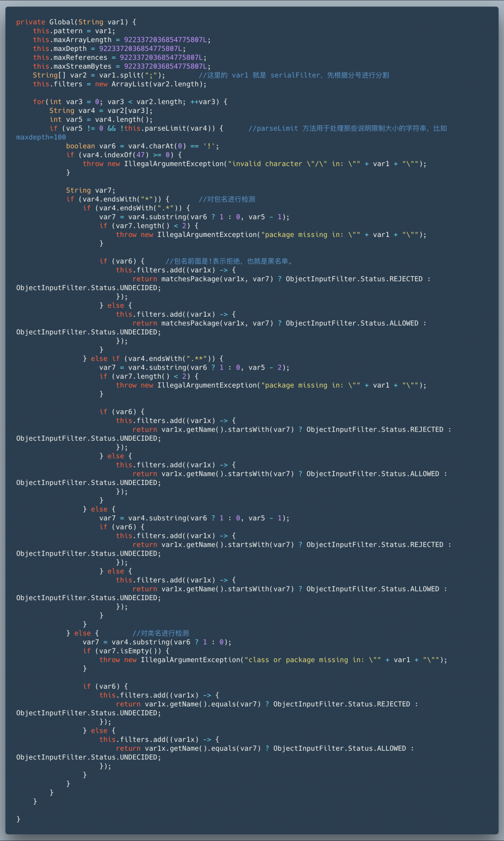Click 'if (var4.indexOf(47) >= 0) {' line
Screen dimensions: 504x841
[x=124, y=155]
